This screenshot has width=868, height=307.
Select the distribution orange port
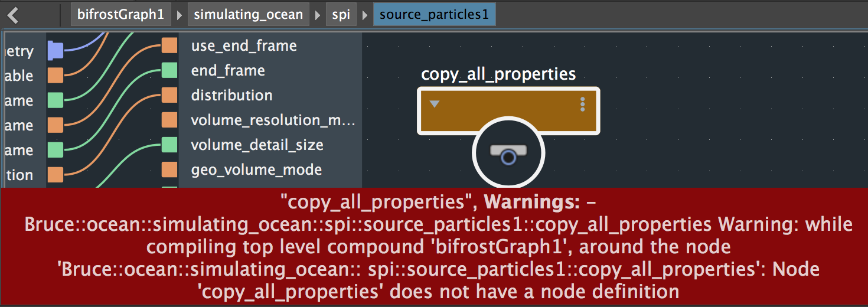[169, 95]
